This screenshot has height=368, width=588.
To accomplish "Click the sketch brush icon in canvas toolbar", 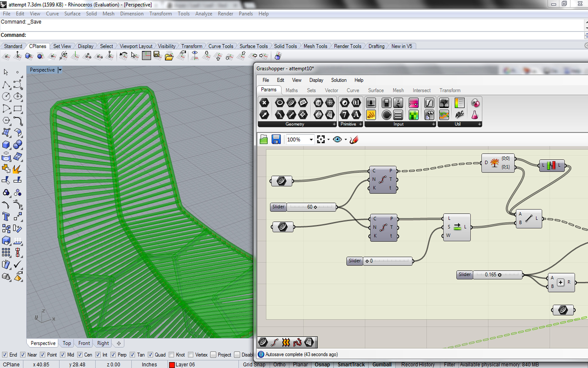I will click(x=354, y=139).
